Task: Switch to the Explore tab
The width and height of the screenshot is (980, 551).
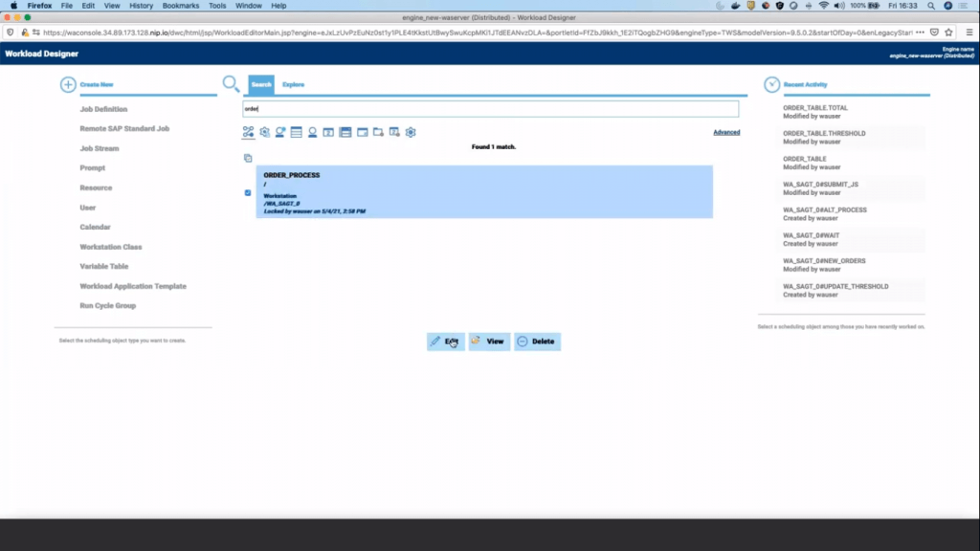Action: (x=293, y=84)
